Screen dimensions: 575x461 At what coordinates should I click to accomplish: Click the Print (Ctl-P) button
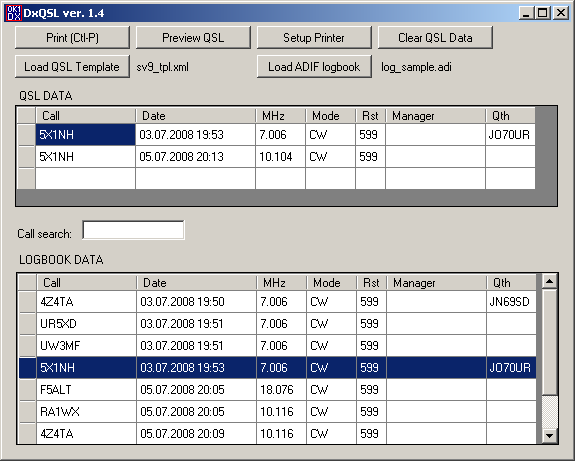[x=72, y=37]
